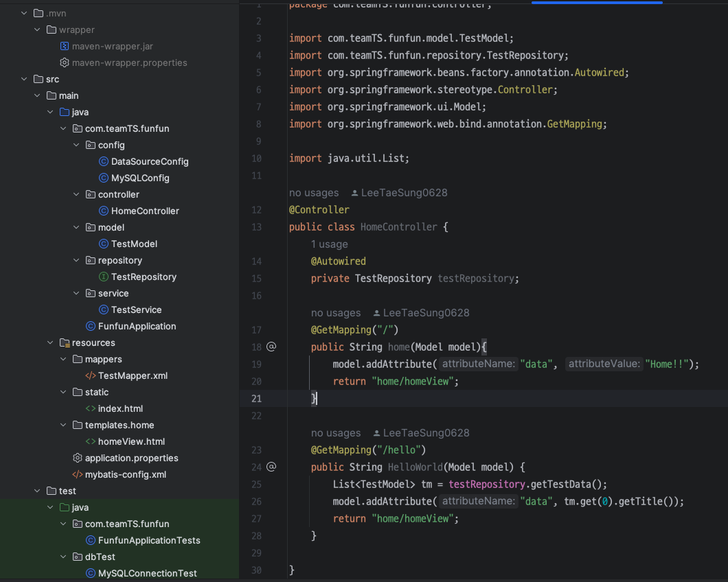Click the FunfunApplicationTests class icon

(x=91, y=540)
